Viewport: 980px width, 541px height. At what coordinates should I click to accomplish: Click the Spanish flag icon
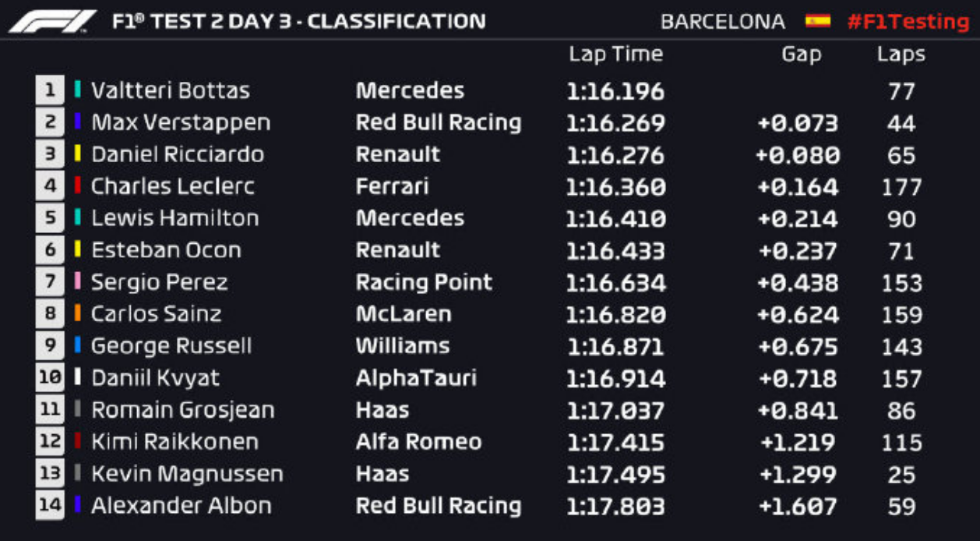[x=818, y=21]
